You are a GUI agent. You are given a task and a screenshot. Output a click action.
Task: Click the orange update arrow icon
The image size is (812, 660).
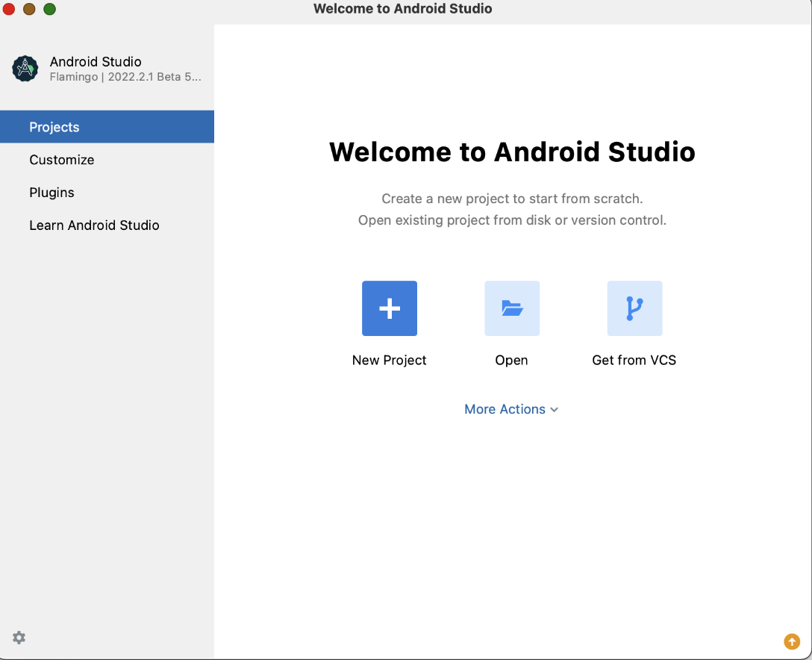tap(791, 641)
